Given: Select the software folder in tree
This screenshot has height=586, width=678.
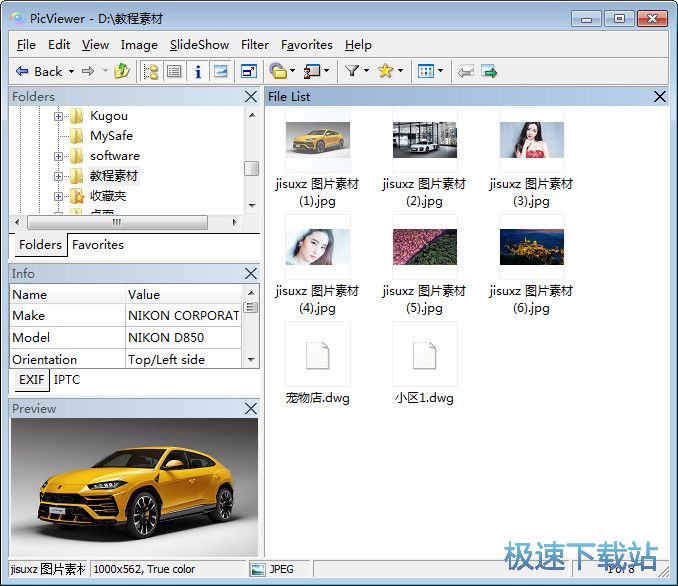Looking at the screenshot, I should click(x=114, y=156).
